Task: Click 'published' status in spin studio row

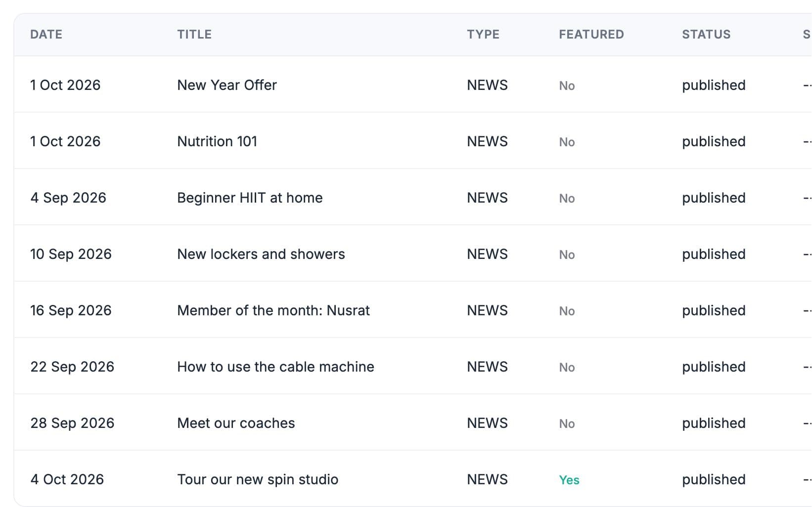Action: pos(714,479)
